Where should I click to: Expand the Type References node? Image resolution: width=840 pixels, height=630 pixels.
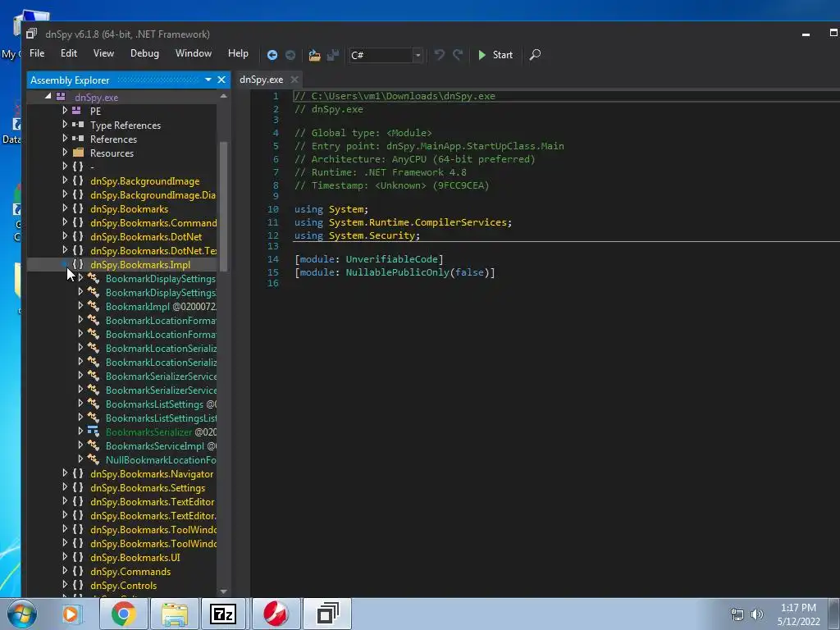(65, 125)
